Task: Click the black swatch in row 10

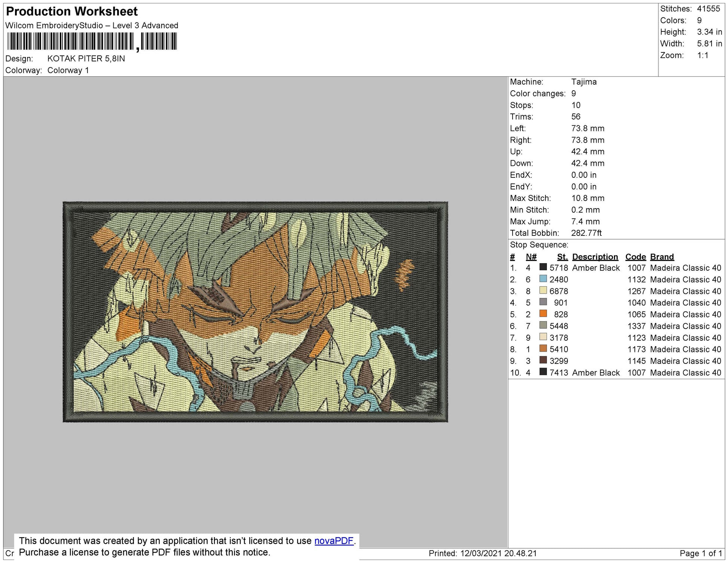Action: (x=543, y=372)
